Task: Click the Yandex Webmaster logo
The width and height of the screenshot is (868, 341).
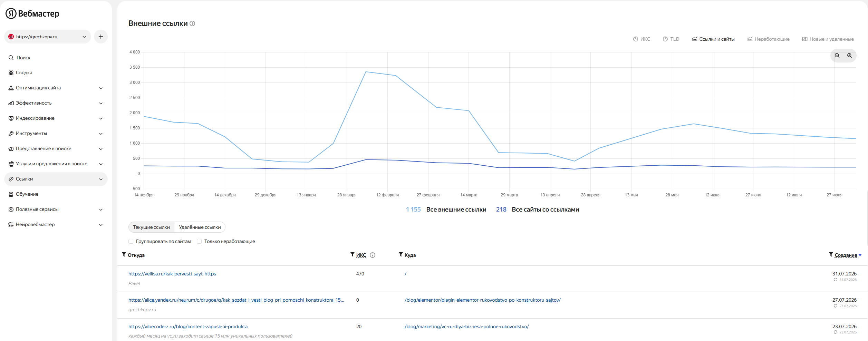Action: click(32, 13)
